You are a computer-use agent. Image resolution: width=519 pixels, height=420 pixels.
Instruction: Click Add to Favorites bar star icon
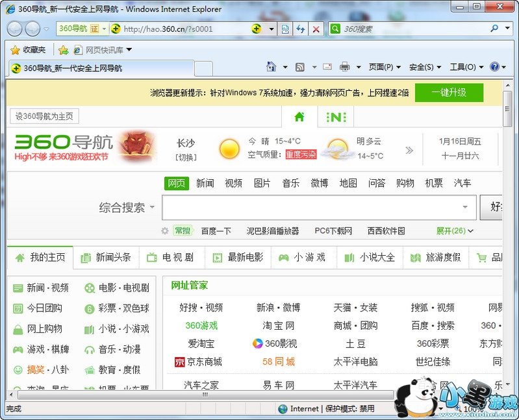[x=63, y=50]
